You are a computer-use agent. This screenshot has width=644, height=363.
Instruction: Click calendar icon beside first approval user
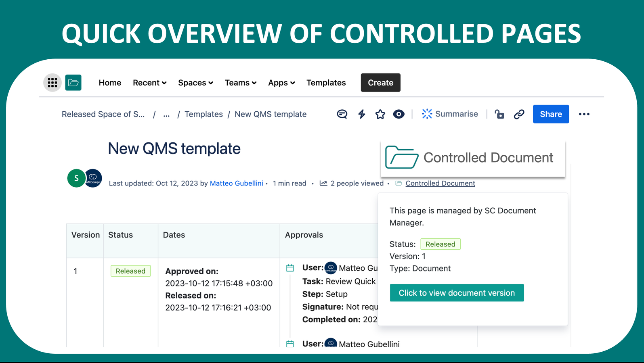[x=290, y=268]
